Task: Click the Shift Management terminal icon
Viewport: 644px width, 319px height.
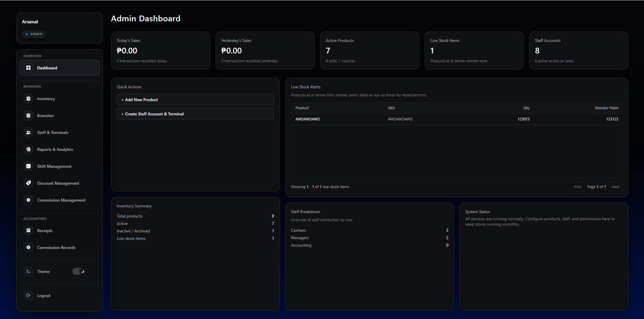Action: [x=28, y=166]
